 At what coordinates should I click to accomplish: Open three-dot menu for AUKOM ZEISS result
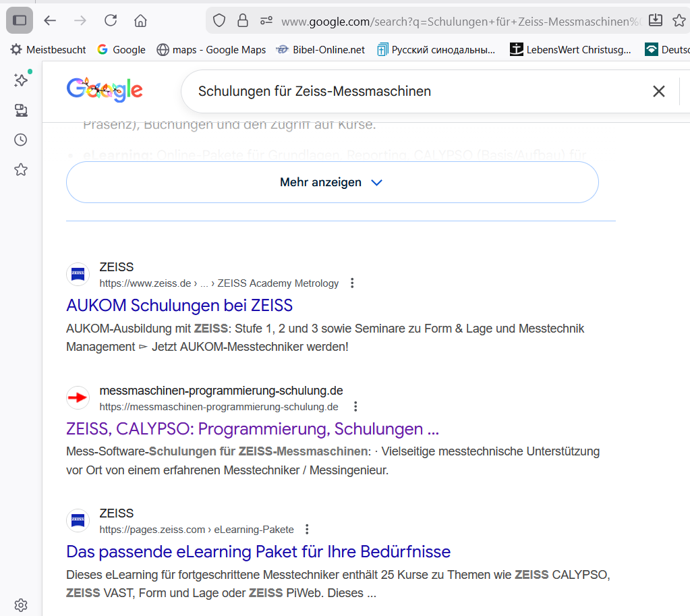[352, 283]
